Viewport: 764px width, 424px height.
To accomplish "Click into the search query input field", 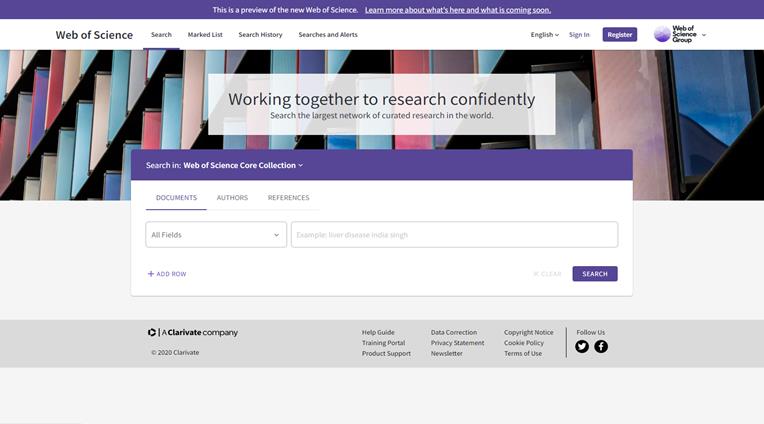I will tap(455, 235).
